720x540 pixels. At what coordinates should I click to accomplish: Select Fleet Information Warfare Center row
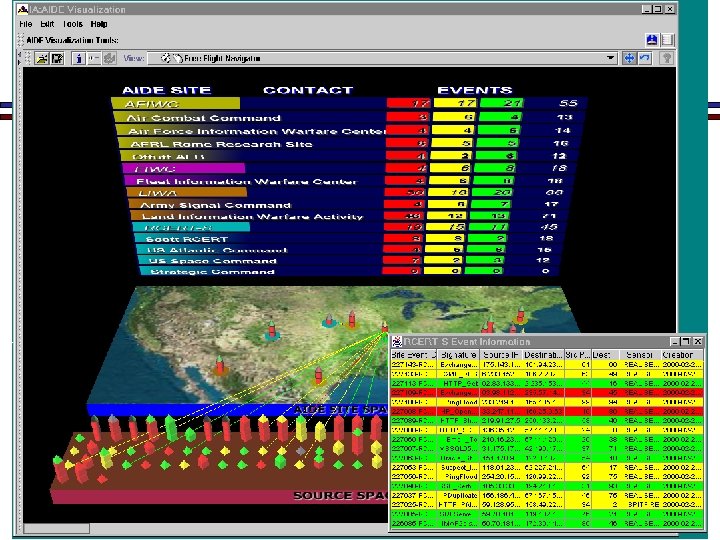click(x=349, y=180)
